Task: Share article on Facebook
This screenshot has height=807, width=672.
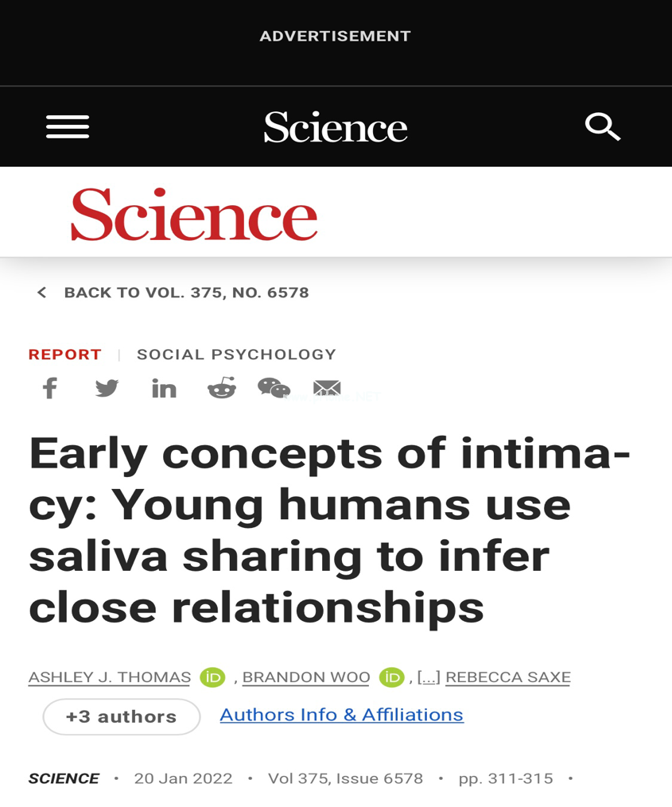Action: tap(50, 388)
